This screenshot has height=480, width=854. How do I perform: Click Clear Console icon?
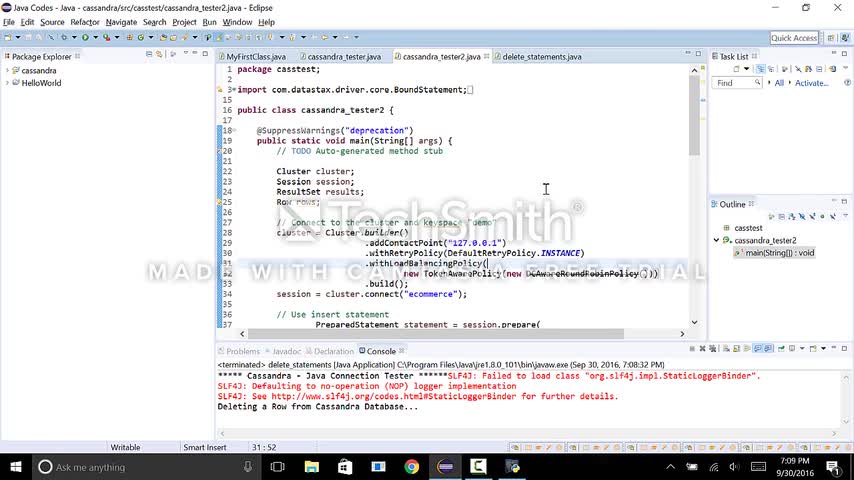tap(726, 349)
